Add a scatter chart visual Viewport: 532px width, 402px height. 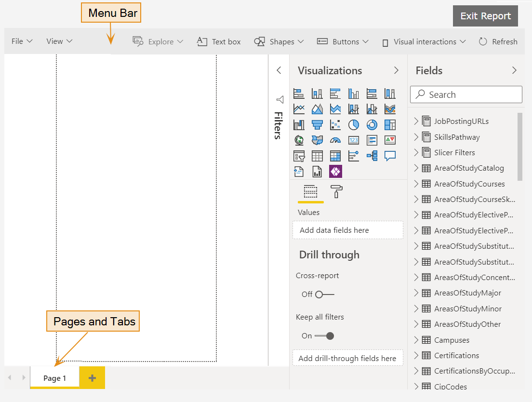335,125
